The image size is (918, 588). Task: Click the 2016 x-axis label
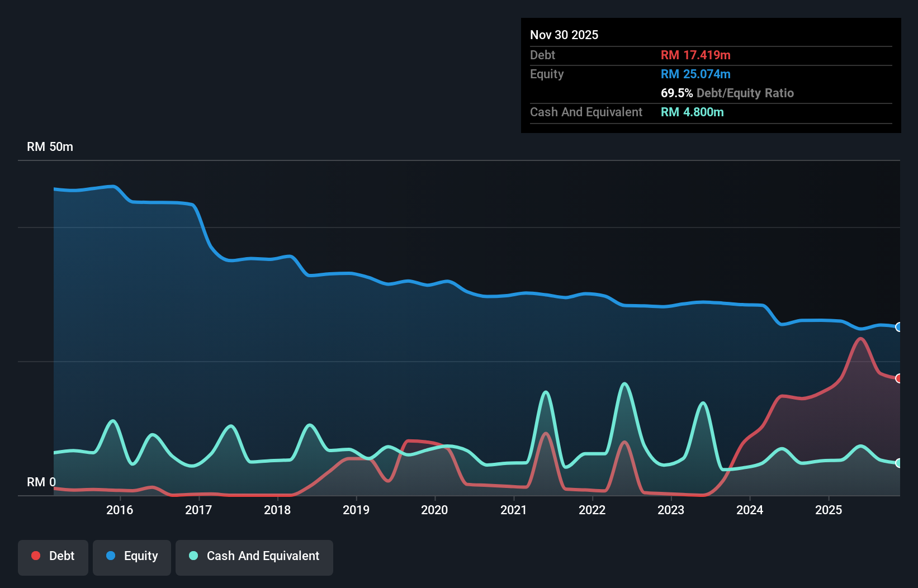pos(120,510)
